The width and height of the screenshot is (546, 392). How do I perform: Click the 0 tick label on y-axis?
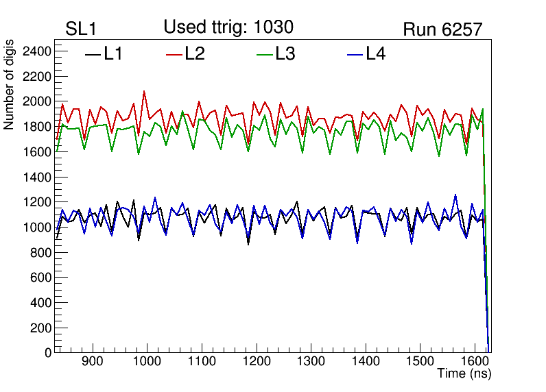[x=47, y=353]
